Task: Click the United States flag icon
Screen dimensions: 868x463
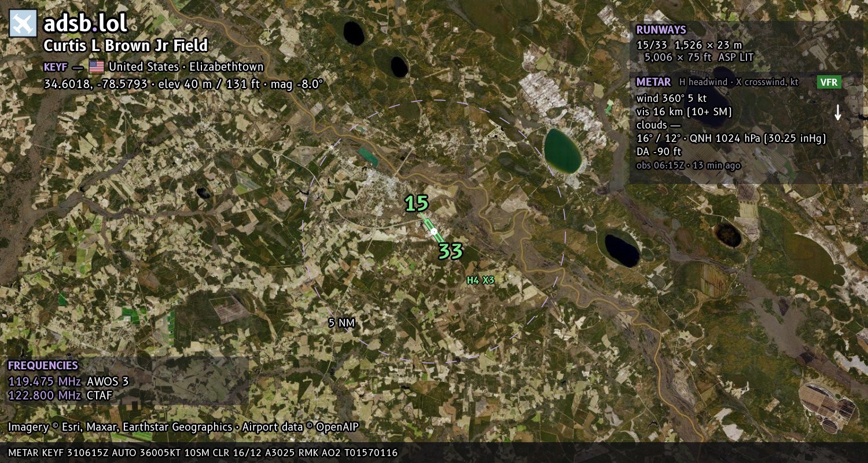Action: pos(97,67)
